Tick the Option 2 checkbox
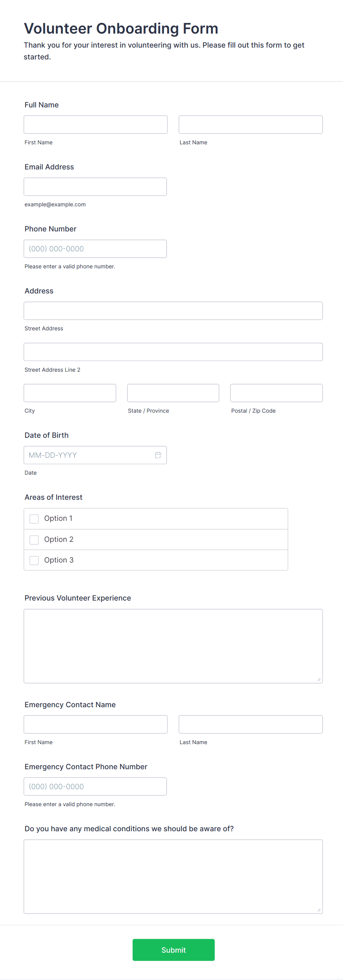 34,540
